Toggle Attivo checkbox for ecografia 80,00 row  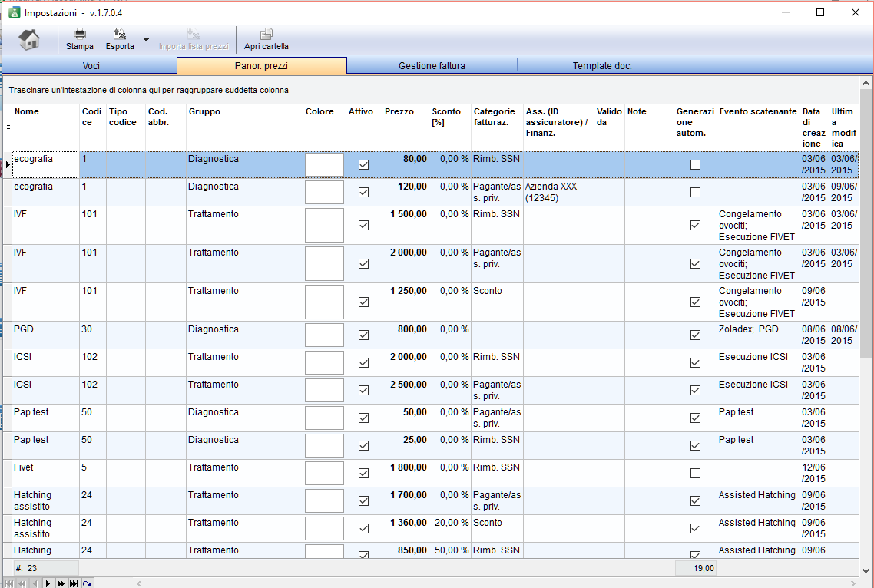point(363,164)
